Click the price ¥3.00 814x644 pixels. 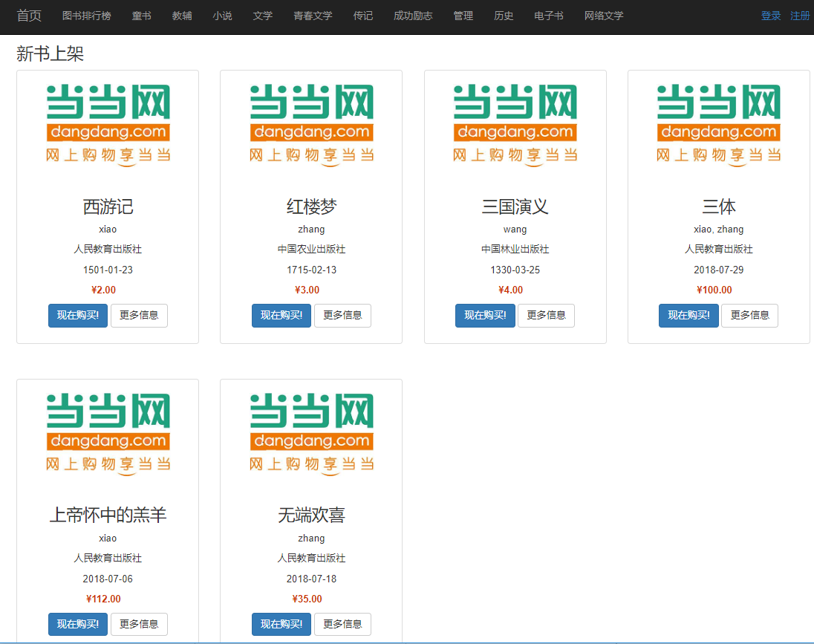(307, 290)
